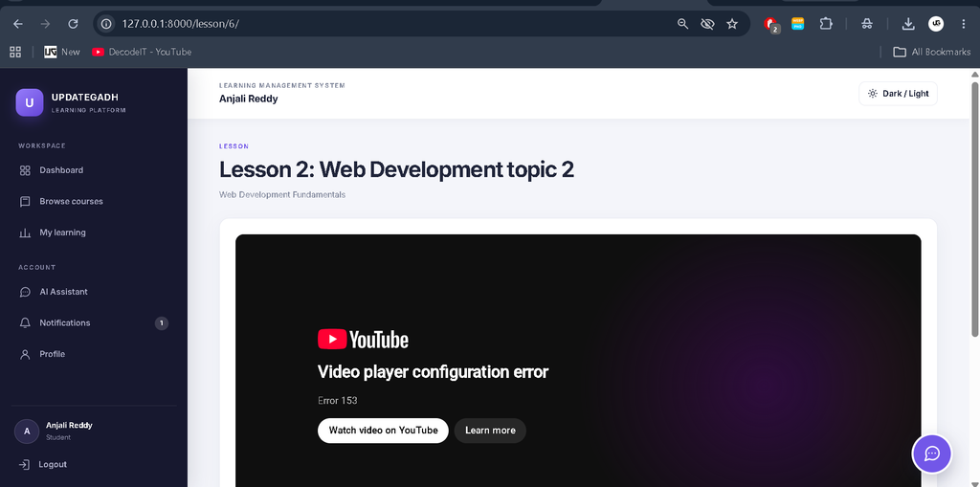This screenshot has width=980, height=487.
Task: Toggle Dark / Light theme
Action: pyautogui.click(x=898, y=94)
